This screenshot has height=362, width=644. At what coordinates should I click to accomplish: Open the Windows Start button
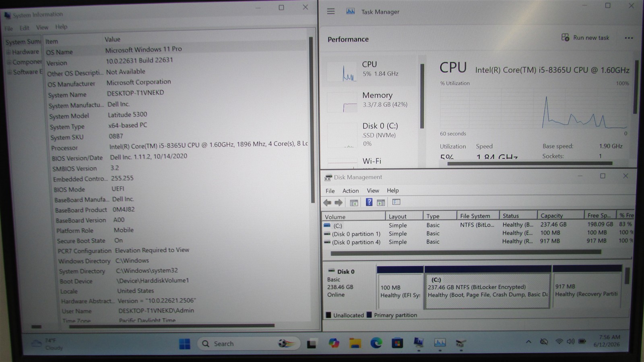(184, 344)
